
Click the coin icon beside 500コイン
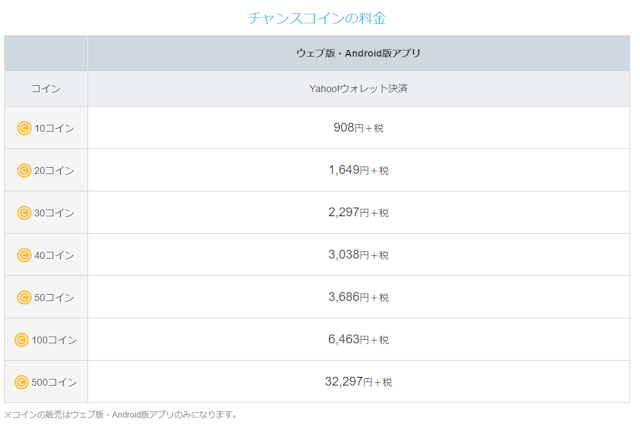pos(22,382)
